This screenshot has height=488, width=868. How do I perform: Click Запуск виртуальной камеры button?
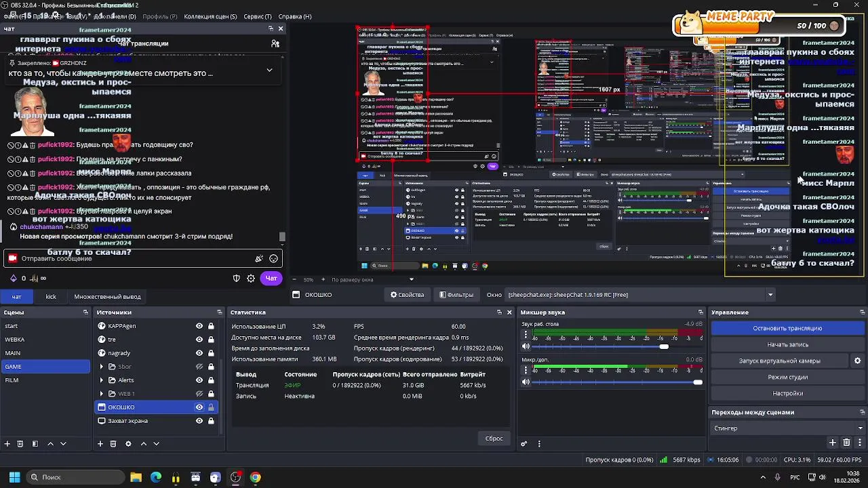point(779,361)
